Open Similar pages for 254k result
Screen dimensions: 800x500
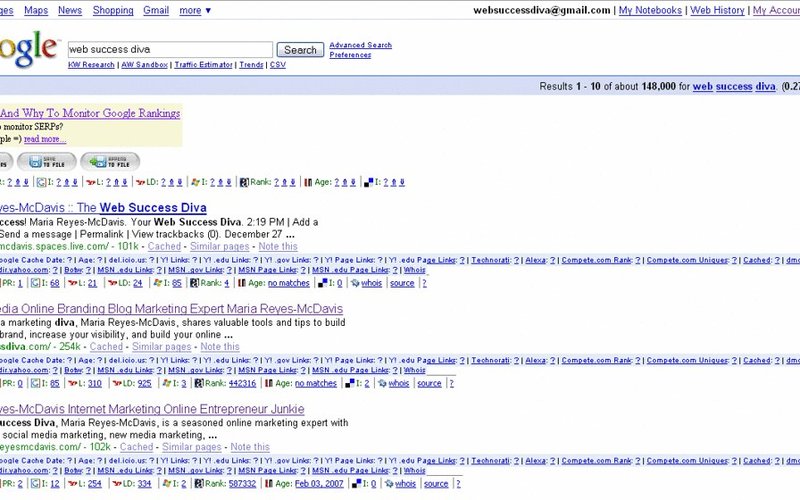click(x=162, y=346)
